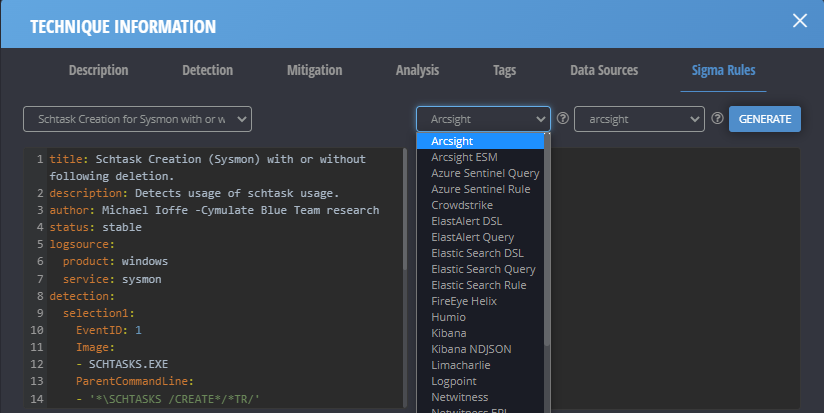Choose Kibana option
824x413 pixels.
(480, 333)
